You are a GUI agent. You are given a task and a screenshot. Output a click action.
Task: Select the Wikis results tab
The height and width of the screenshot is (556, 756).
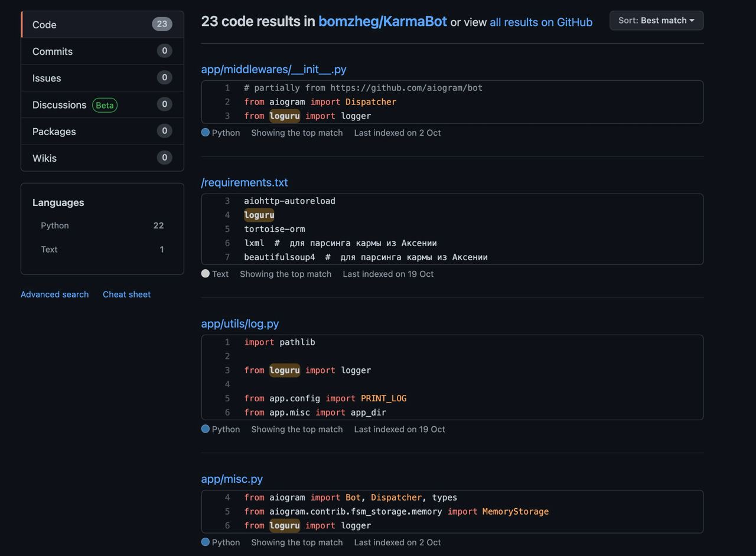coord(102,158)
